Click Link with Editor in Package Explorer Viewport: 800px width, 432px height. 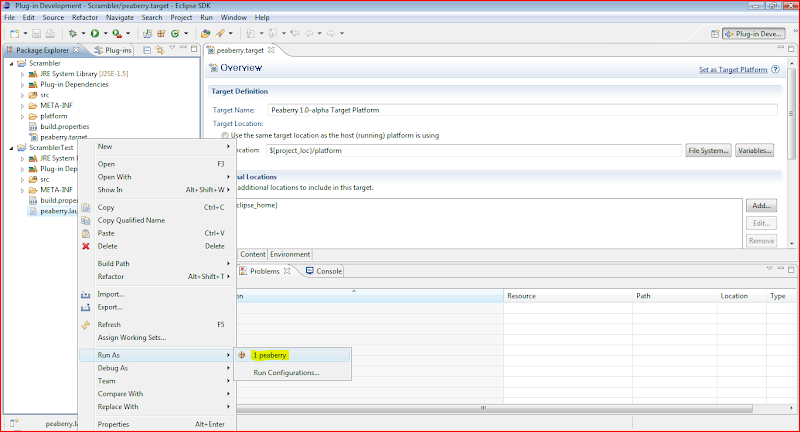point(160,50)
